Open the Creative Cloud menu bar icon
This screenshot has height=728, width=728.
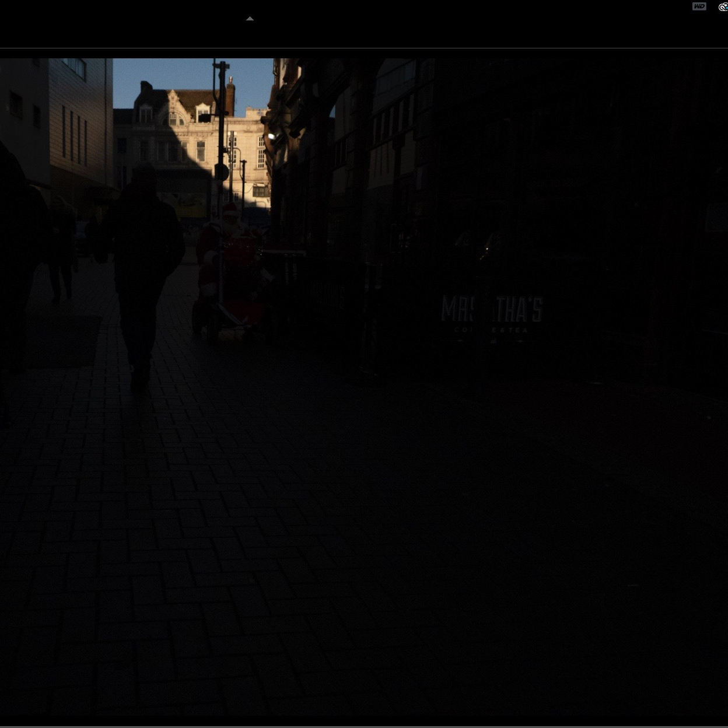click(723, 7)
